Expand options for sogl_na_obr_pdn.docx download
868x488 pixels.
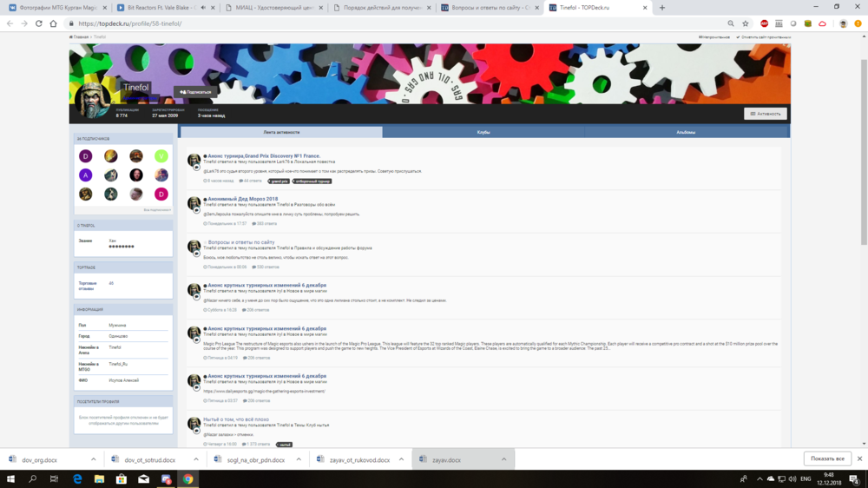point(299,459)
